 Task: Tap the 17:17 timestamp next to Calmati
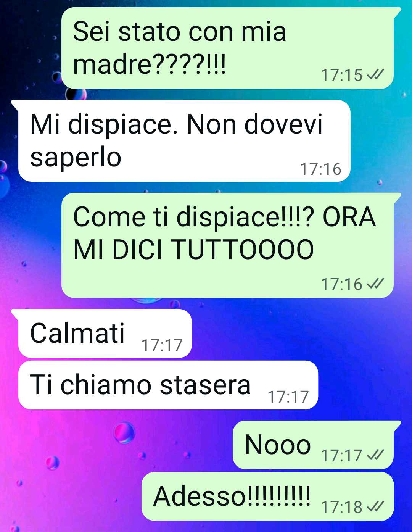tap(162, 345)
